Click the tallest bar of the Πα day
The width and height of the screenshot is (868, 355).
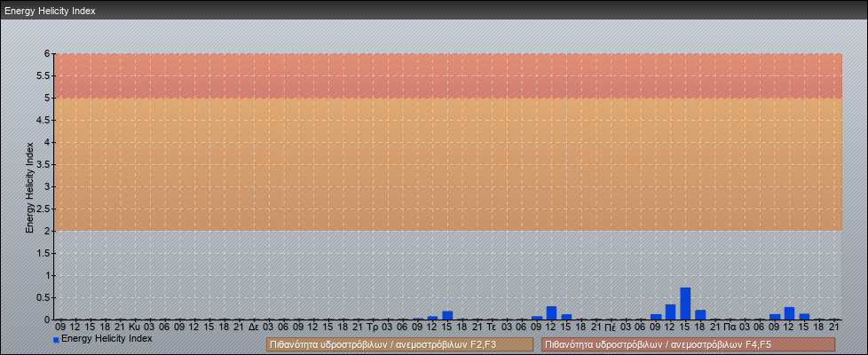(x=789, y=313)
